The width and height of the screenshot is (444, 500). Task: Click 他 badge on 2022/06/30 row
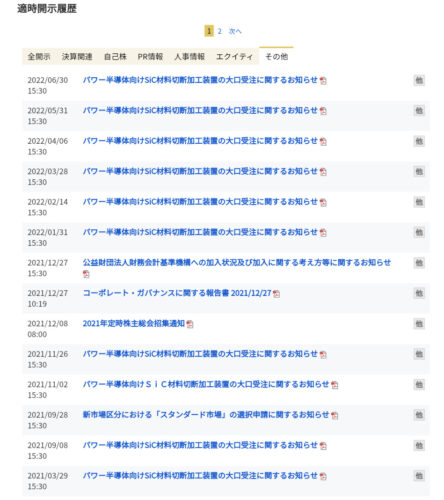tap(419, 80)
